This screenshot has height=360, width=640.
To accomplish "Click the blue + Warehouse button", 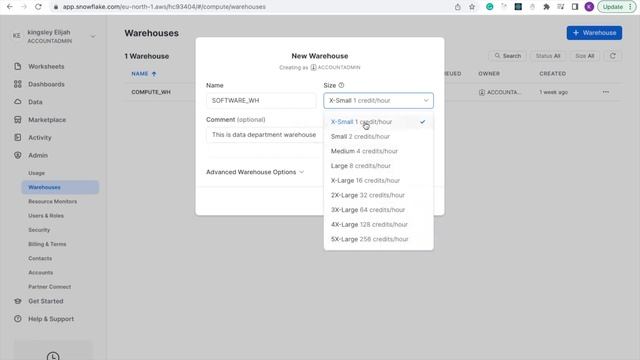I will tap(594, 33).
